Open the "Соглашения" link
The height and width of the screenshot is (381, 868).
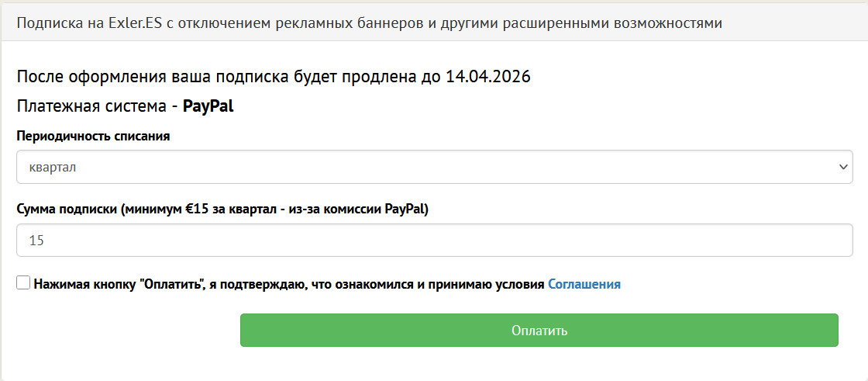point(584,285)
